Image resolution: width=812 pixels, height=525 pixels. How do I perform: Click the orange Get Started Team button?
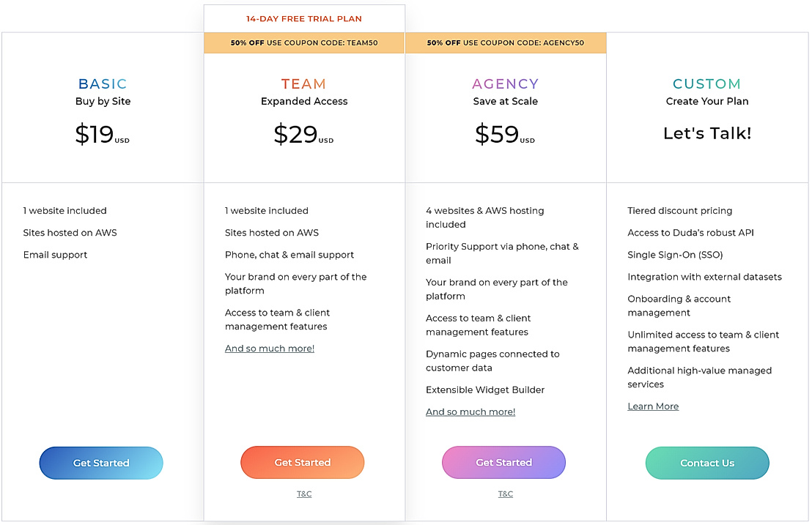point(303,463)
